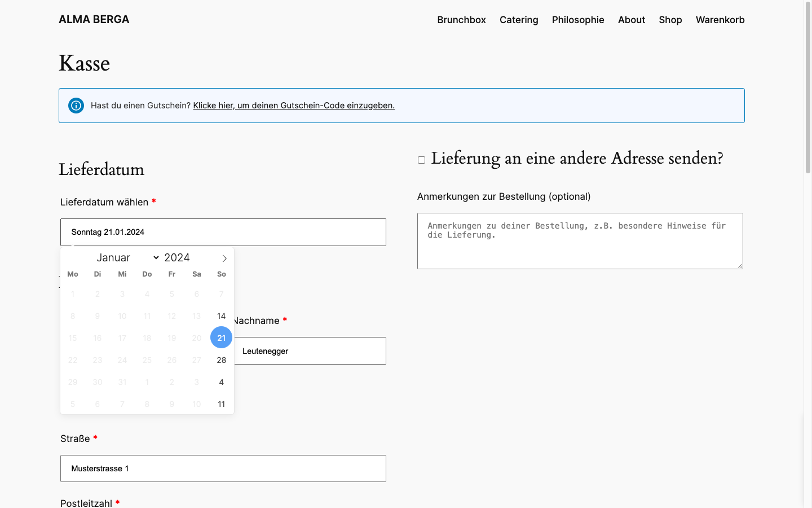The image size is (812, 508).
Task: Click the year 2024 field in calendar
Action: pos(177,258)
